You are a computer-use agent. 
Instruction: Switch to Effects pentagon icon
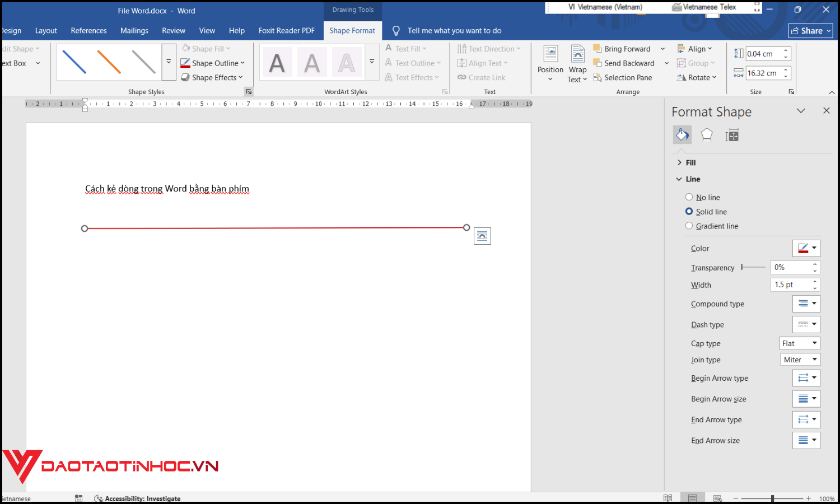[x=707, y=135]
